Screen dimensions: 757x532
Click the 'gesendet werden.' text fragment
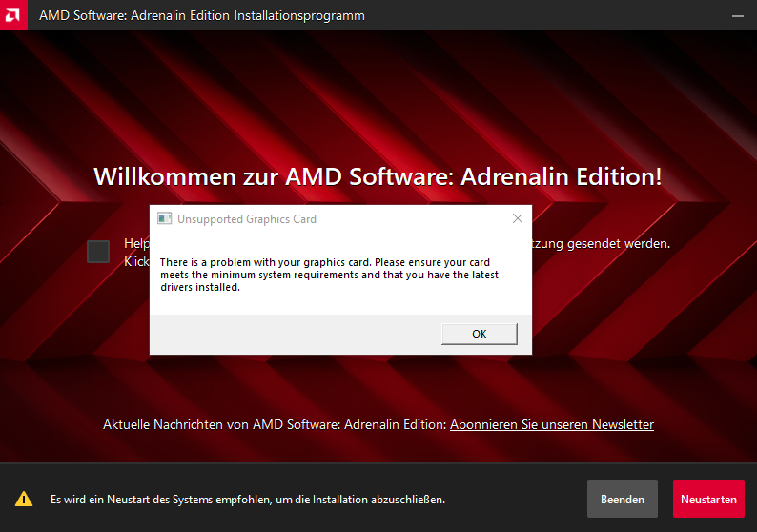619,243
